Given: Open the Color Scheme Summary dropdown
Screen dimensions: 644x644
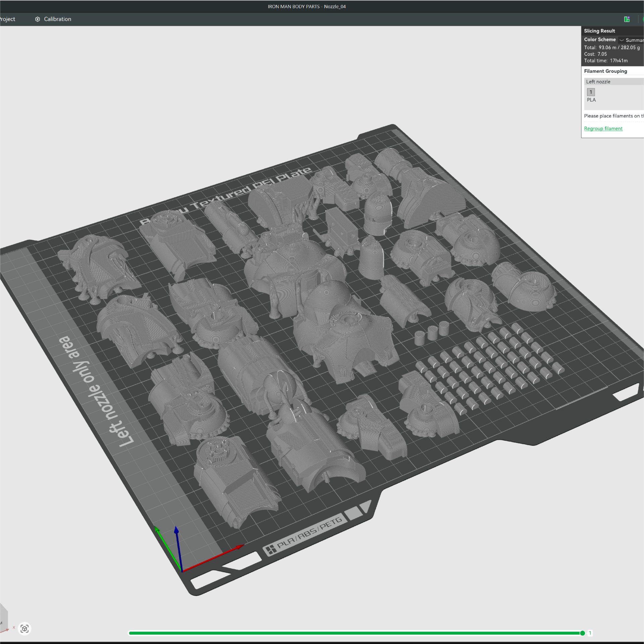Looking at the screenshot, I should pyautogui.click(x=631, y=40).
